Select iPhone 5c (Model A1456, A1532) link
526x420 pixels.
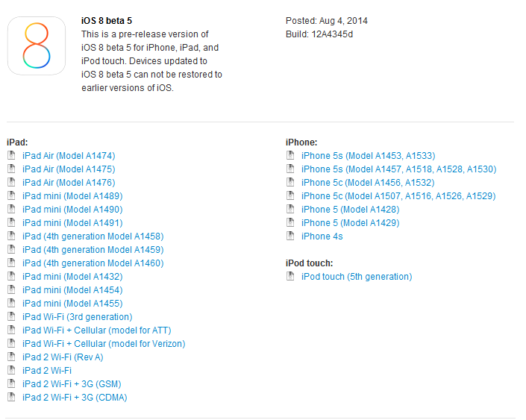click(368, 183)
